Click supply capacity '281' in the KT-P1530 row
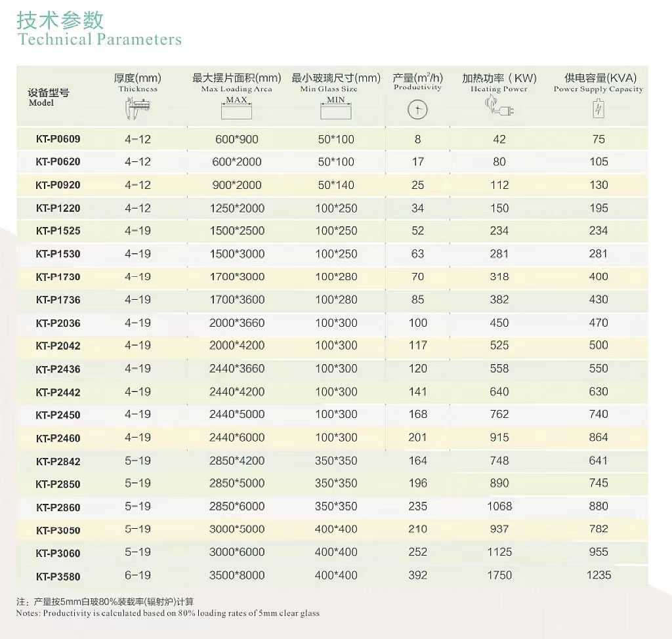 tap(598, 254)
